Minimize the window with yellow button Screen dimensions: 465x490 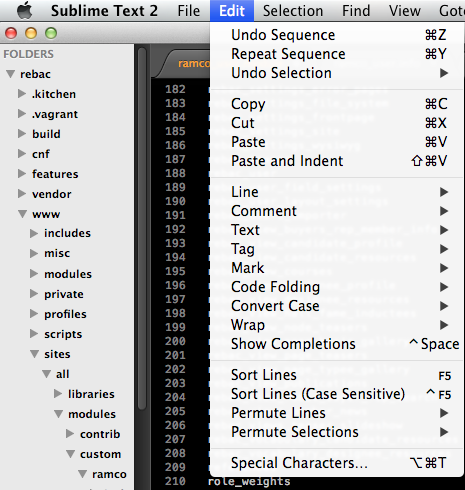pyautogui.click(x=31, y=33)
